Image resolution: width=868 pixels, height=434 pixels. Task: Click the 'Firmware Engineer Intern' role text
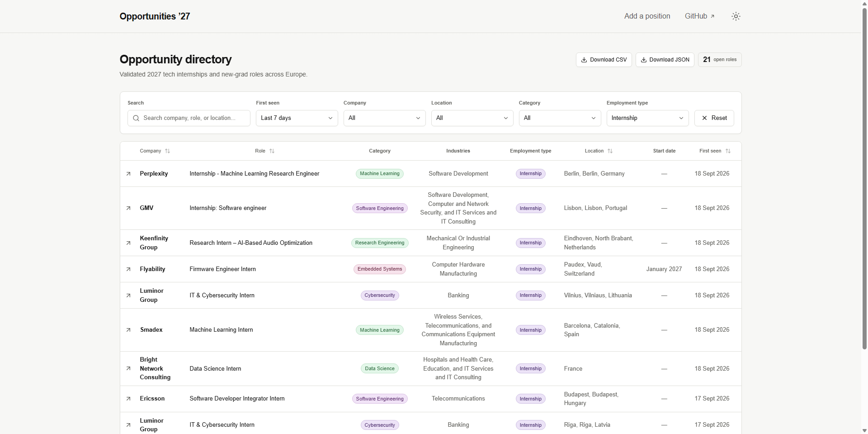point(222,269)
